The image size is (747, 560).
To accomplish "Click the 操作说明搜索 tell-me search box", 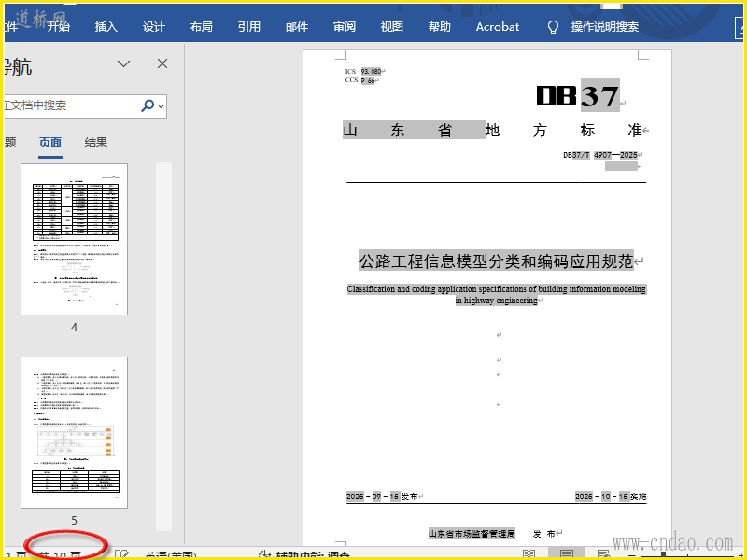I will click(x=605, y=27).
